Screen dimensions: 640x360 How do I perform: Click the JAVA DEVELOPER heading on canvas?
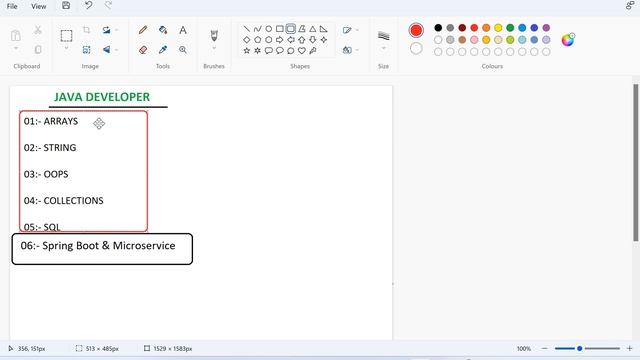[x=102, y=97]
